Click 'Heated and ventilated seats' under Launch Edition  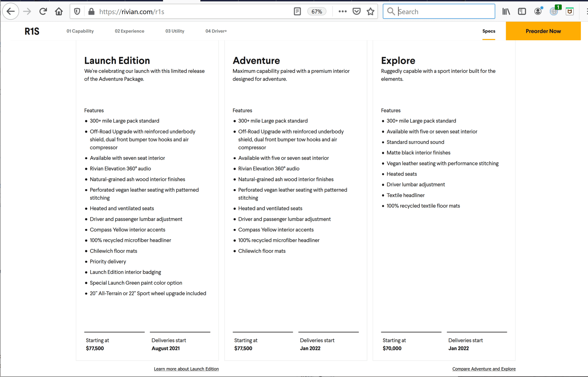pos(122,208)
